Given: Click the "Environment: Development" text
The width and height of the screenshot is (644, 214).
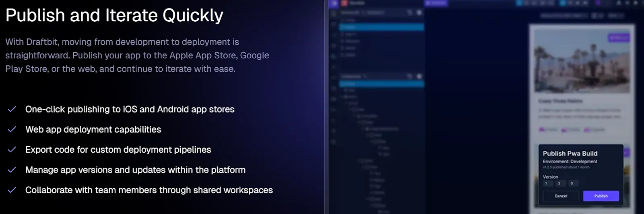Looking at the screenshot, I should click(570, 162).
